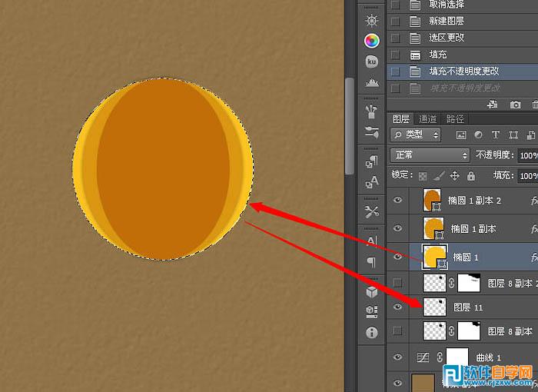Click the link icon on 图层 8 副本
Image resolution: width=538 pixels, height=392 pixels.
coord(452,331)
